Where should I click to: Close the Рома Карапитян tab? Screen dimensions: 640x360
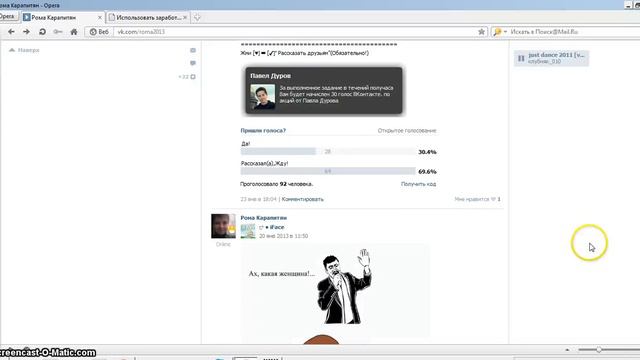(100, 18)
